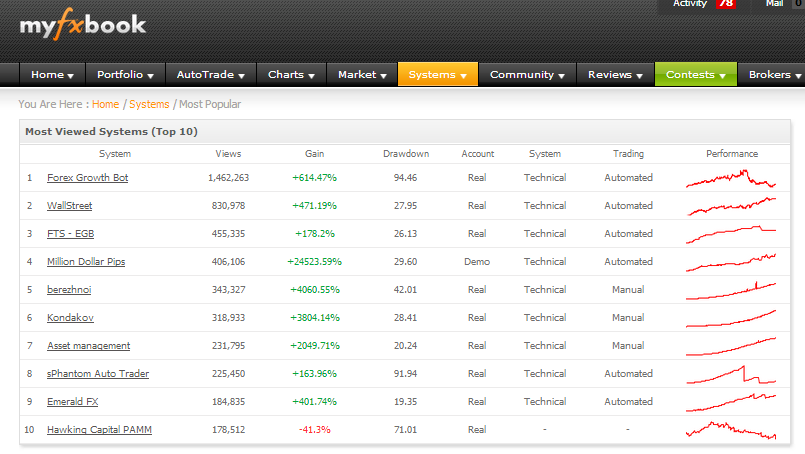Screen dimensions: 805x454
Task: Open the Activity notifications badge 78
Action: pyautogui.click(x=726, y=4)
